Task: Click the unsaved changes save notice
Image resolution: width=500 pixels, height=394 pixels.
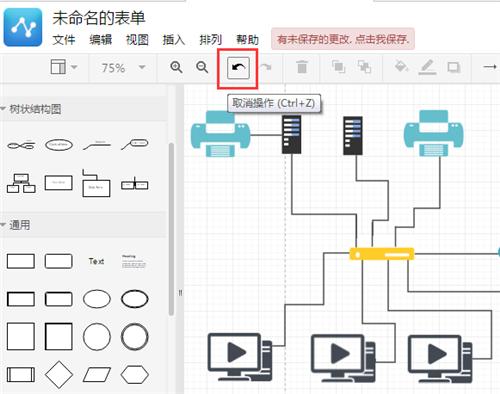Action: tap(343, 39)
